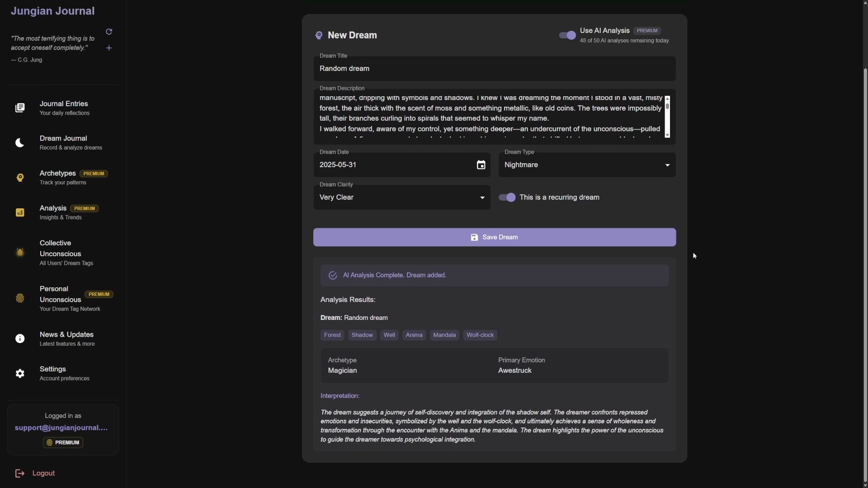Click the Anima dream tag
This screenshot has width=868, height=488.
tap(414, 335)
